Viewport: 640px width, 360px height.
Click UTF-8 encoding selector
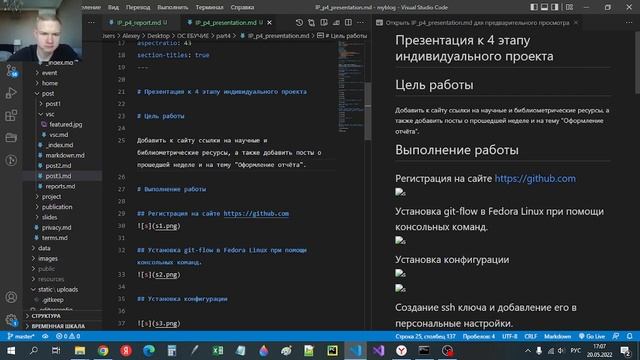point(509,336)
